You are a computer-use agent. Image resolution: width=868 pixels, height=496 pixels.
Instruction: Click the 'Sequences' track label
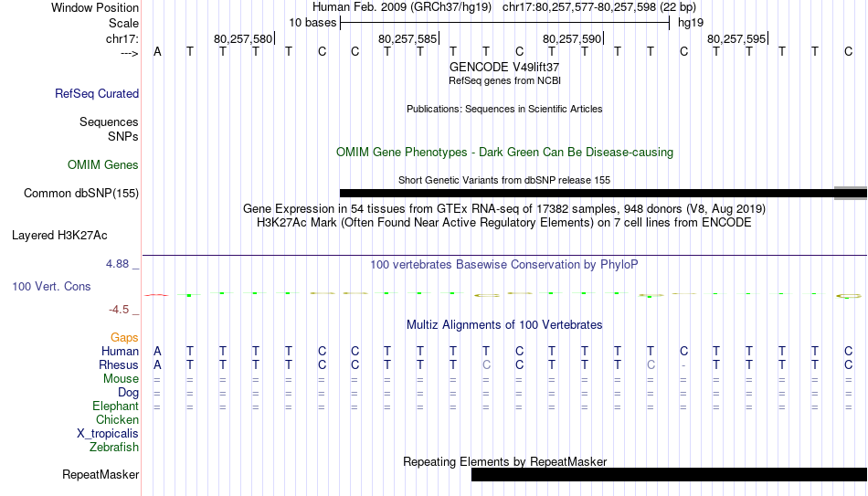click(109, 121)
